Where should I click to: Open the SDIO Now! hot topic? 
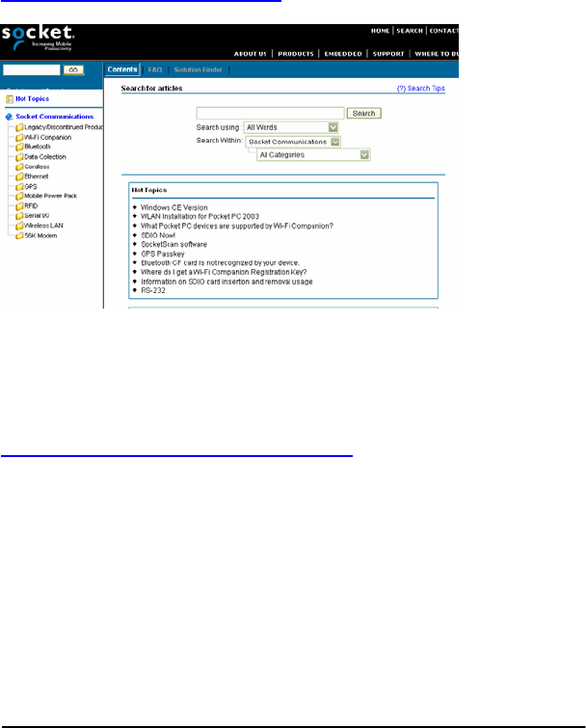[158, 235]
